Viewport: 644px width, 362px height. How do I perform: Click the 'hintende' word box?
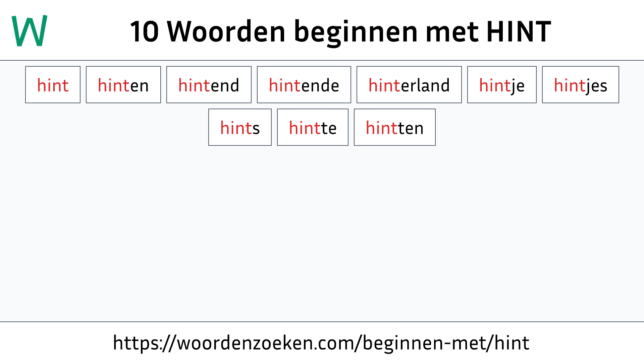tap(304, 85)
